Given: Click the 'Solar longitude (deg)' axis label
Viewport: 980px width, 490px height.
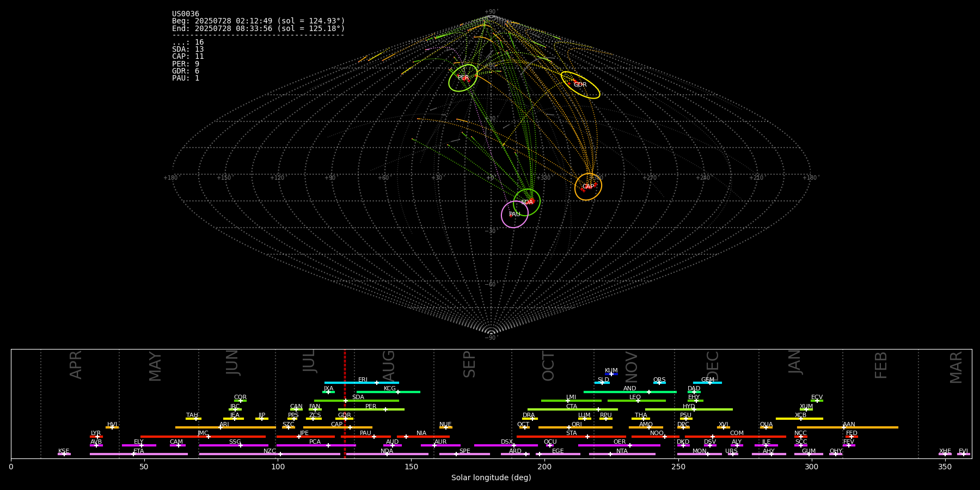Looking at the screenshot, I should tap(491, 477).
